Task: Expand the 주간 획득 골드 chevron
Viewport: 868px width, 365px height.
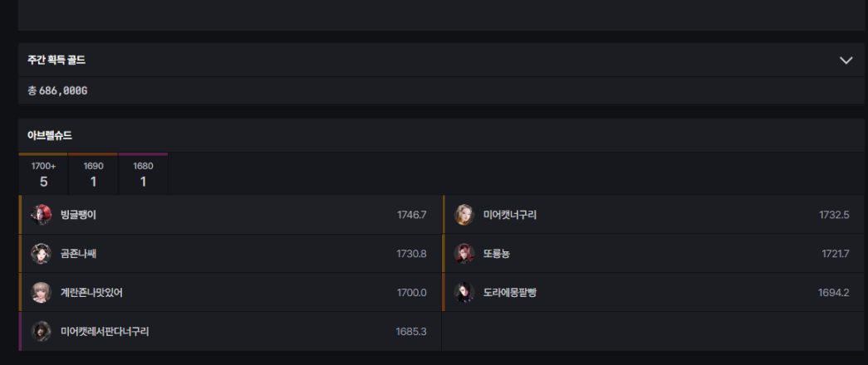Action: [x=846, y=61]
